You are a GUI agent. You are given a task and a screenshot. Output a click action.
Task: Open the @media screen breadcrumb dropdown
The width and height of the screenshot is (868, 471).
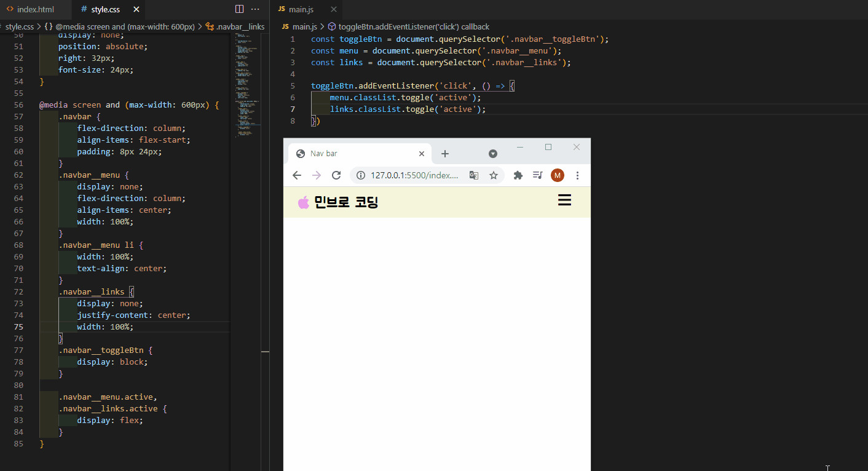pyautogui.click(x=120, y=26)
